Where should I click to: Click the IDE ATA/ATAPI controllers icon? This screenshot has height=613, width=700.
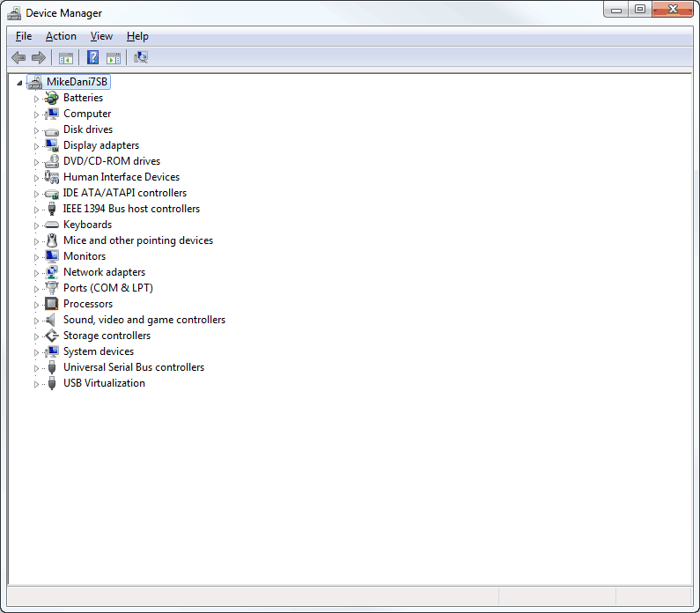52,193
